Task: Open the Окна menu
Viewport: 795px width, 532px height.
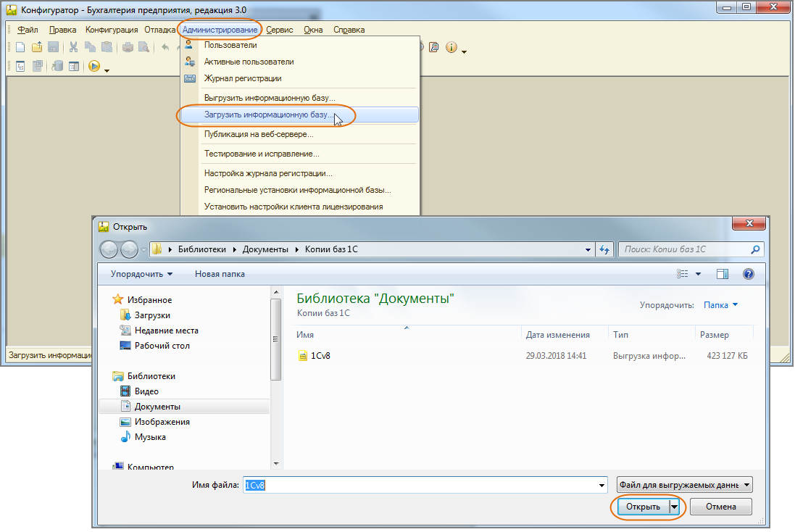Action: click(313, 30)
